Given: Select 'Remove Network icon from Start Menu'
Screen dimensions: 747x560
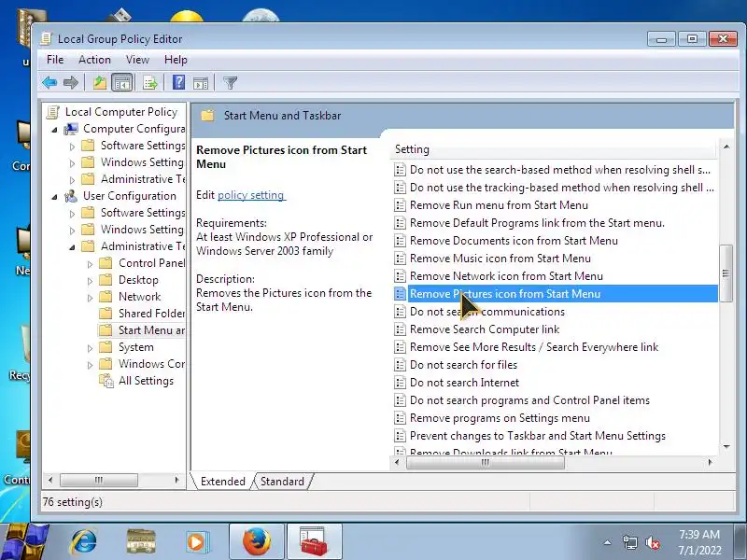Looking at the screenshot, I should tap(506, 276).
